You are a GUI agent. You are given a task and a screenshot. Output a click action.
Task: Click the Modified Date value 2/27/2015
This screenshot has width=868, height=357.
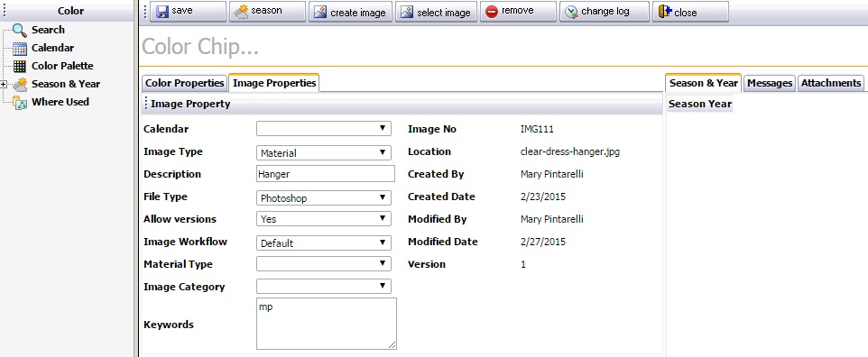coord(543,242)
